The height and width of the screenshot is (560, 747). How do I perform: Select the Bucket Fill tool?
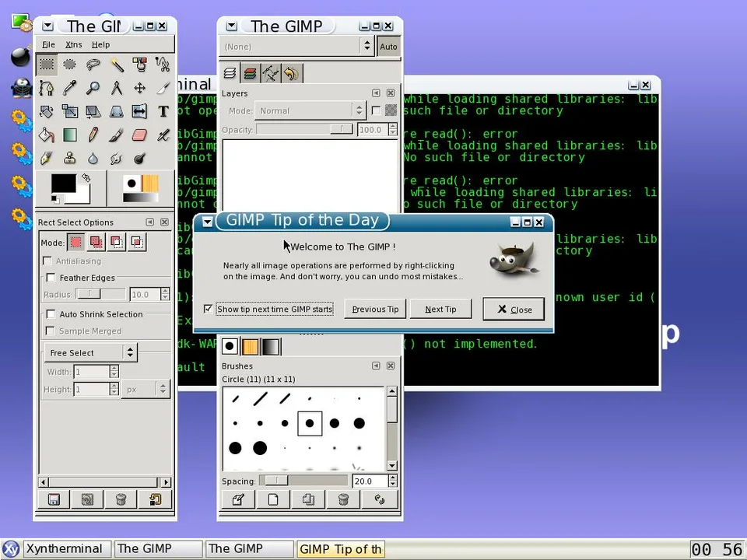[47, 135]
